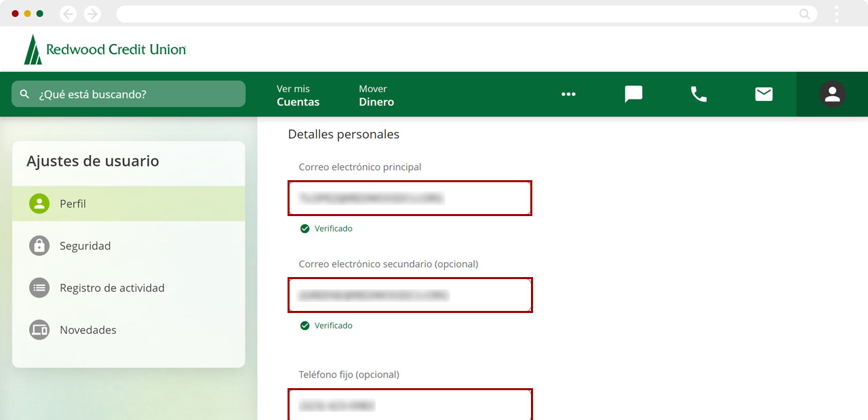Viewport: 868px width, 420px height.
Task: Open the browser three-dot menu
Action: (x=837, y=14)
